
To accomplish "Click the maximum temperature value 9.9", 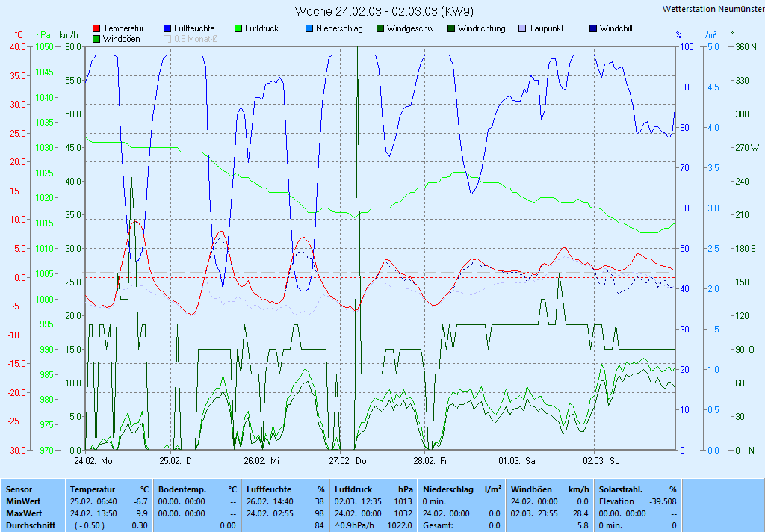I will pyautogui.click(x=142, y=513).
